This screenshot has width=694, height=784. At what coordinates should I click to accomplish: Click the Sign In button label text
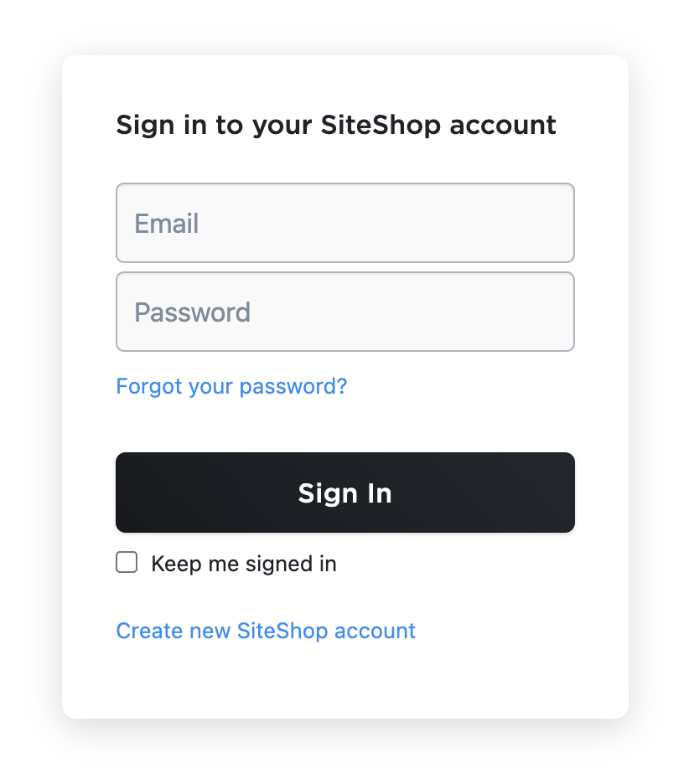[344, 493]
